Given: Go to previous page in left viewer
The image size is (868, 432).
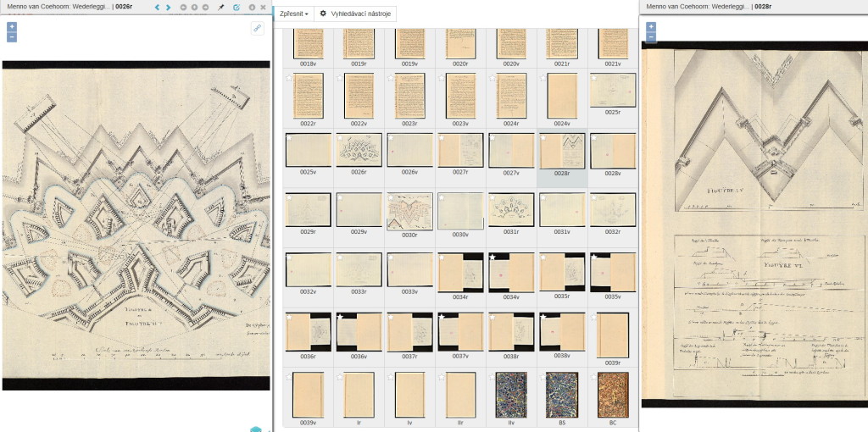Looking at the screenshot, I should [156, 7].
